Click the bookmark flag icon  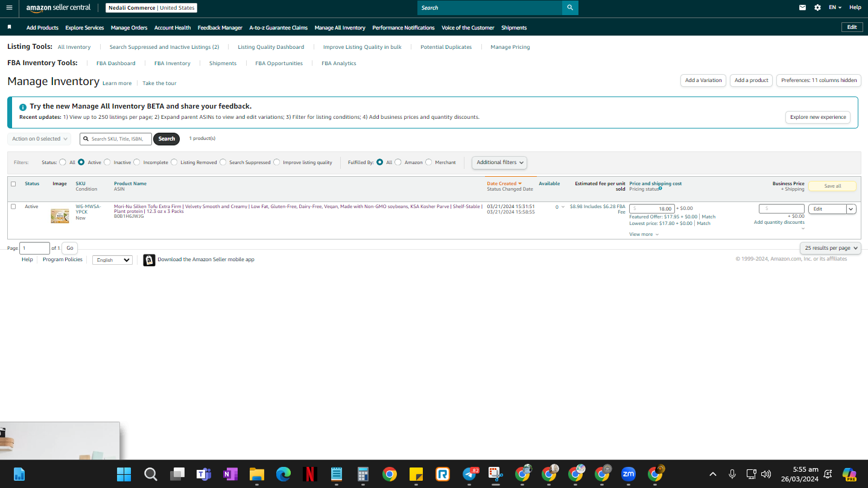(9, 27)
